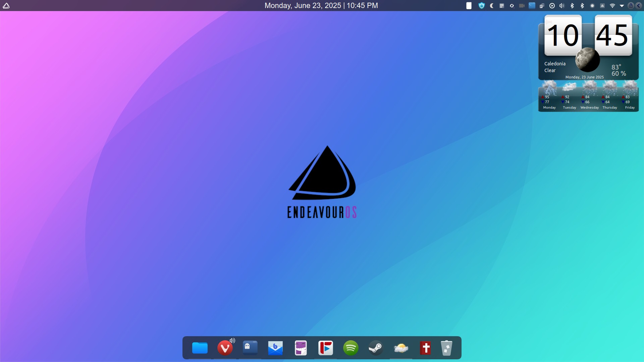The width and height of the screenshot is (644, 362).
Task: Click the Caledonia weather location label
Action: coord(555,64)
